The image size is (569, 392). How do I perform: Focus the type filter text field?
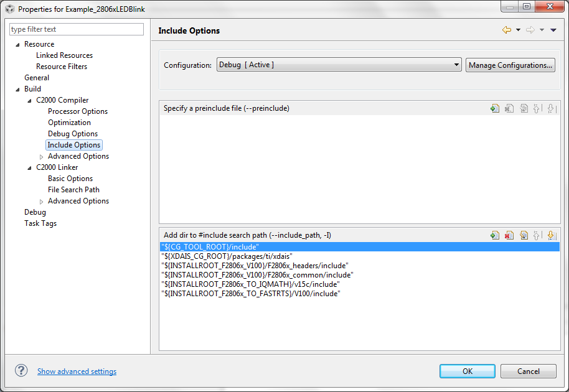coord(77,29)
